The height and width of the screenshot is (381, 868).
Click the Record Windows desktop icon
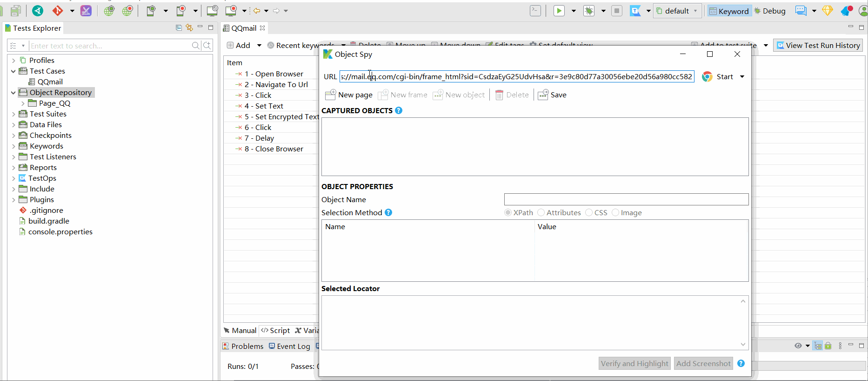coord(231,11)
